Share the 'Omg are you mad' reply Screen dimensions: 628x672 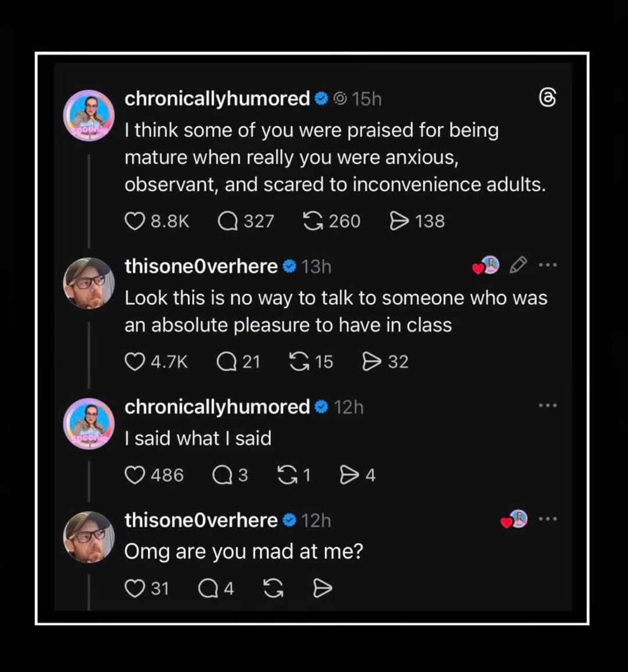tap(323, 588)
